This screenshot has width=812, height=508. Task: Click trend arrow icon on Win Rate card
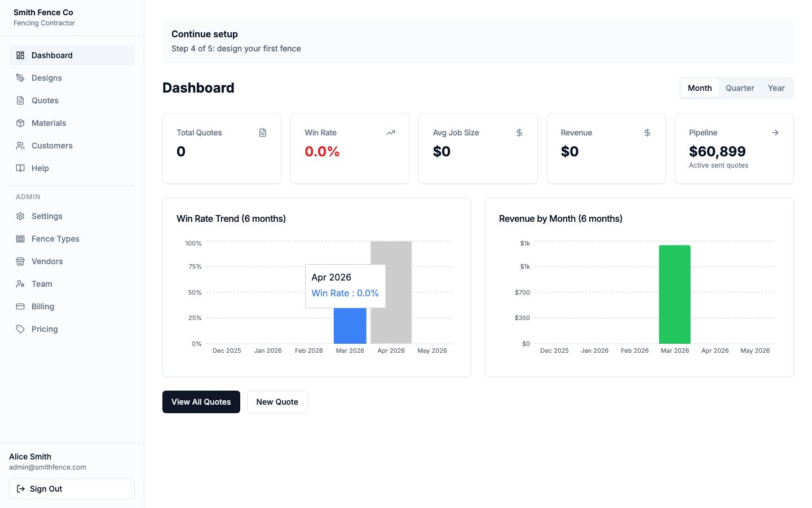(x=391, y=133)
